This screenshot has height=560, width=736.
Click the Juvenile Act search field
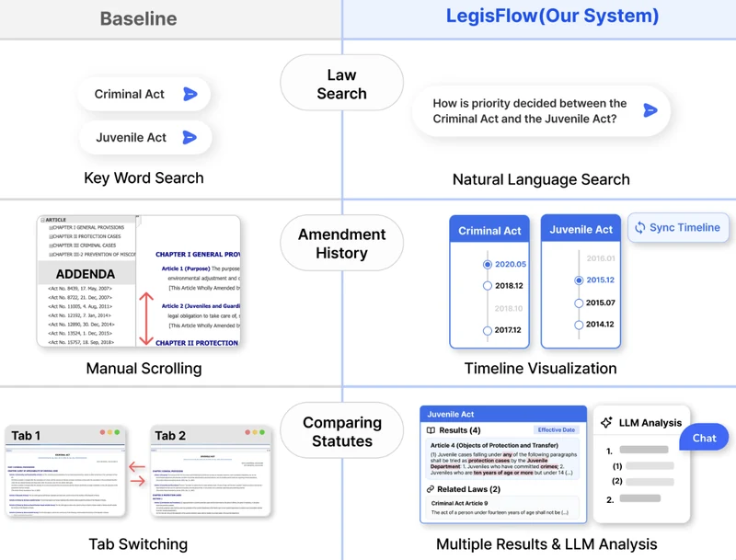click(x=145, y=137)
